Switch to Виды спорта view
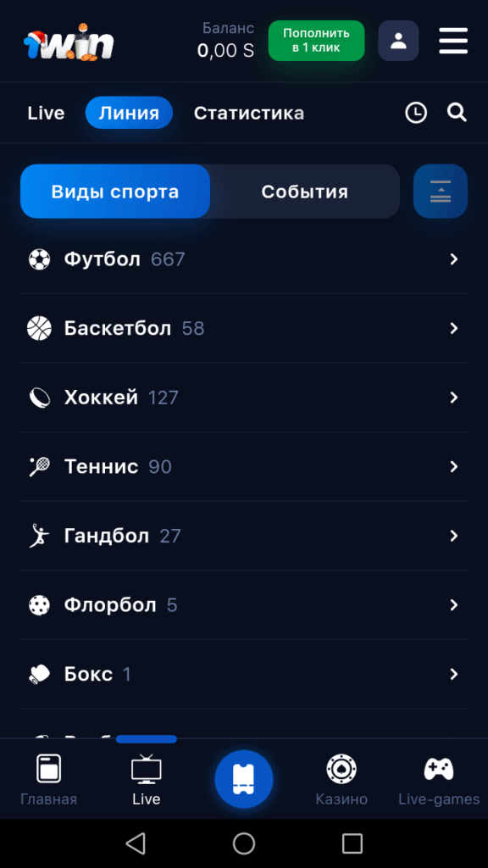488x868 pixels. pos(115,192)
